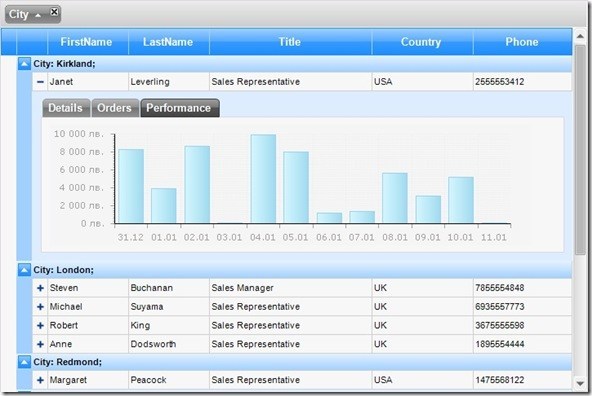This screenshot has width=592, height=396.
Task: Expand Michael Suyama's row details
Action: coord(40,307)
